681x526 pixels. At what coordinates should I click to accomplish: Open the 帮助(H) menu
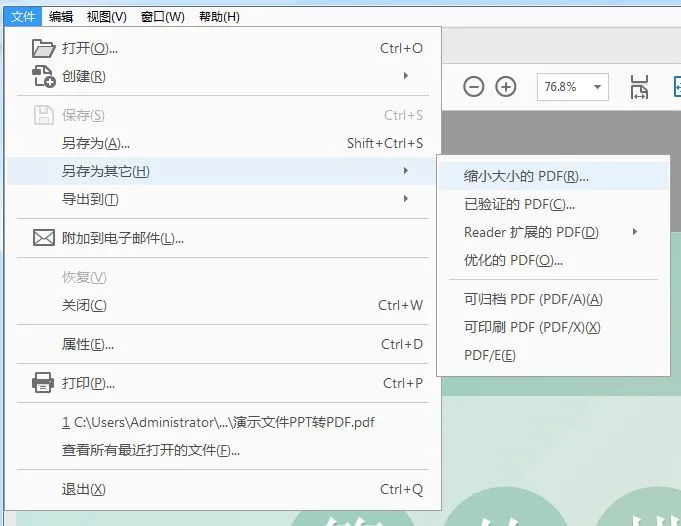[219, 17]
